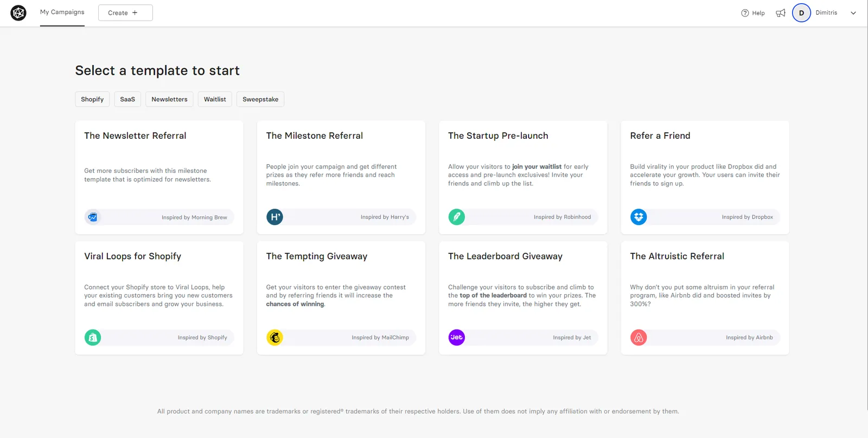Choose The Leaderboard Giveaway template card
Screen dimensions: 868x438
coord(523,298)
